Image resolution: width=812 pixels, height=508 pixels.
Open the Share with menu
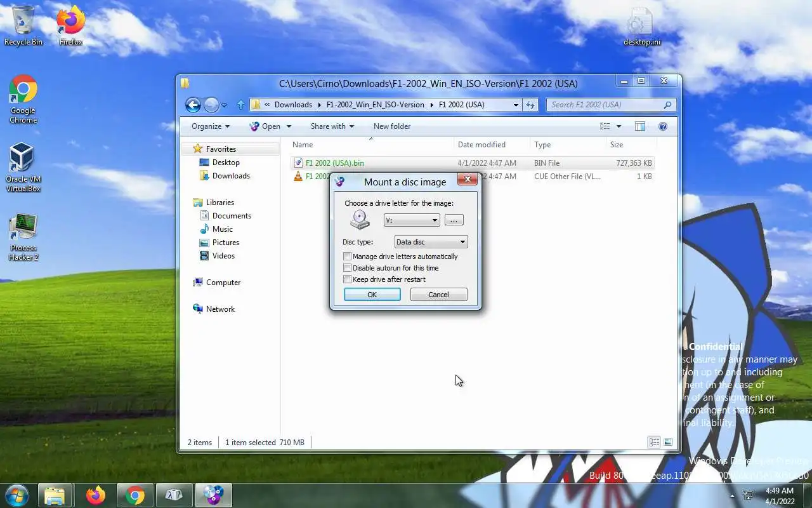332,126
